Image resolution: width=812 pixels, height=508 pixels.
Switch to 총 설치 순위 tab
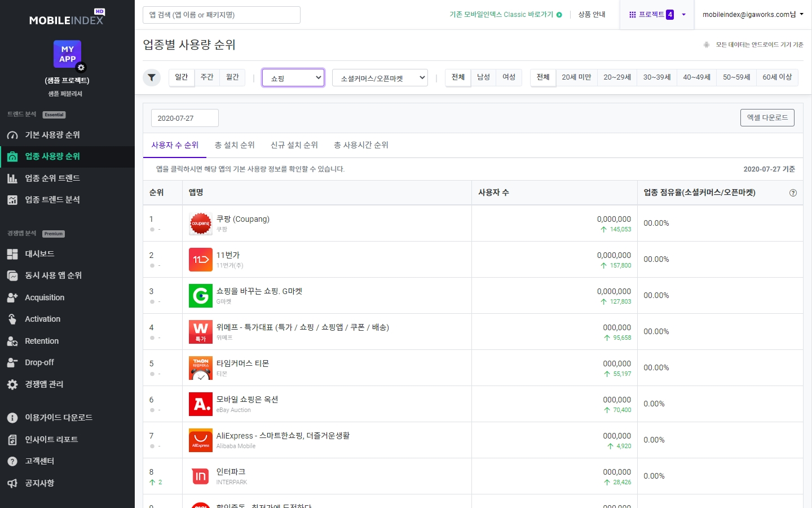click(x=235, y=145)
